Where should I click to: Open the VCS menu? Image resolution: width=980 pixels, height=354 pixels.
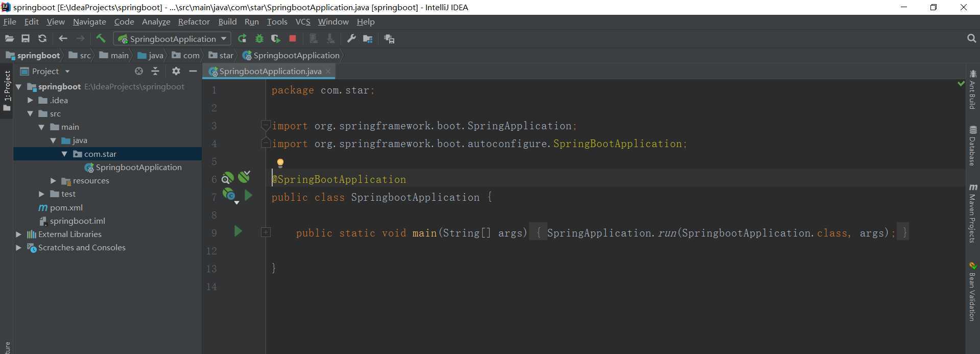point(303,21)
